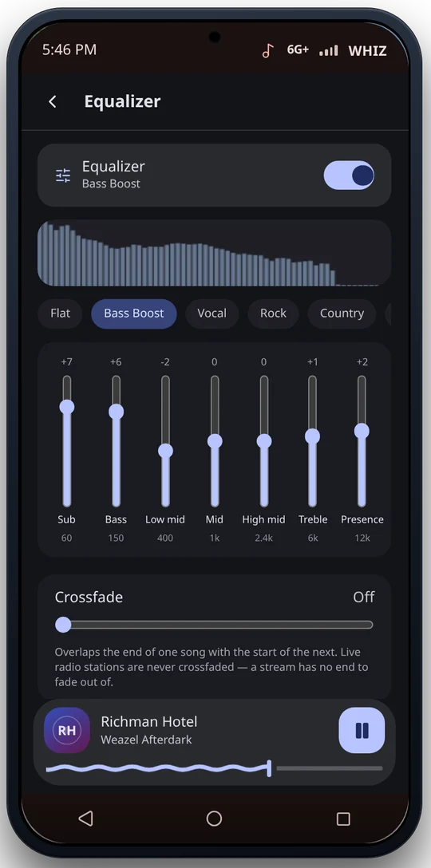This screenshot has height=868, width=431.
Task: Adjust the Mid 1k band slider
Action: (215, 441)
